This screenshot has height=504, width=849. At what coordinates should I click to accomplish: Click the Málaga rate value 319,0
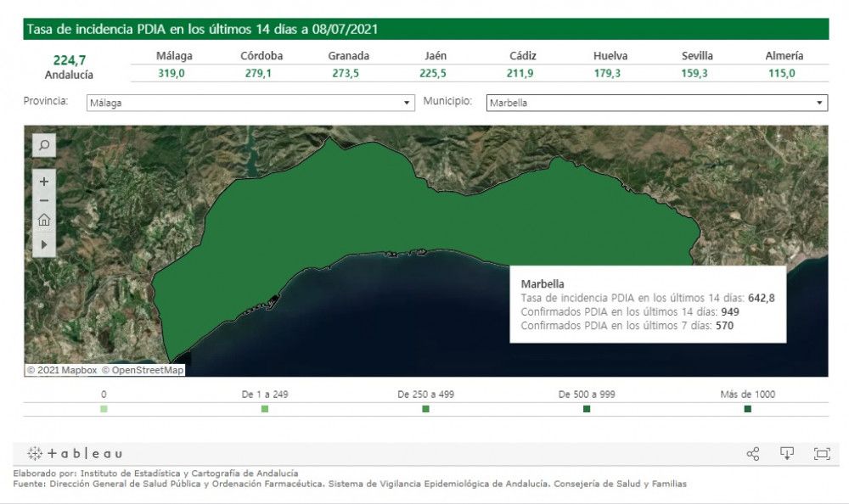coord(171,73)
